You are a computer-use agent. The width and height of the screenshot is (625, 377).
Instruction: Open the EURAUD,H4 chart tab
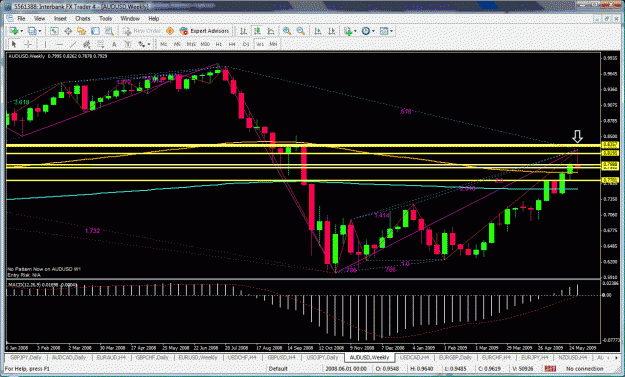112,357
